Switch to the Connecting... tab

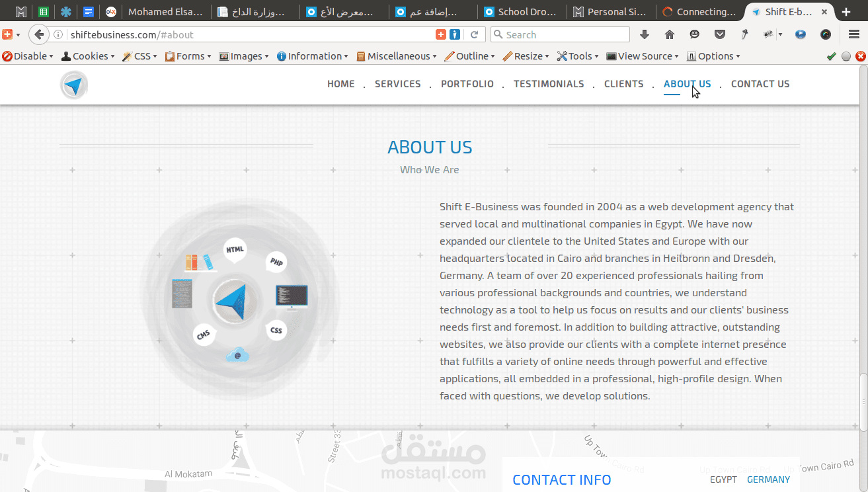click(699, 12)
